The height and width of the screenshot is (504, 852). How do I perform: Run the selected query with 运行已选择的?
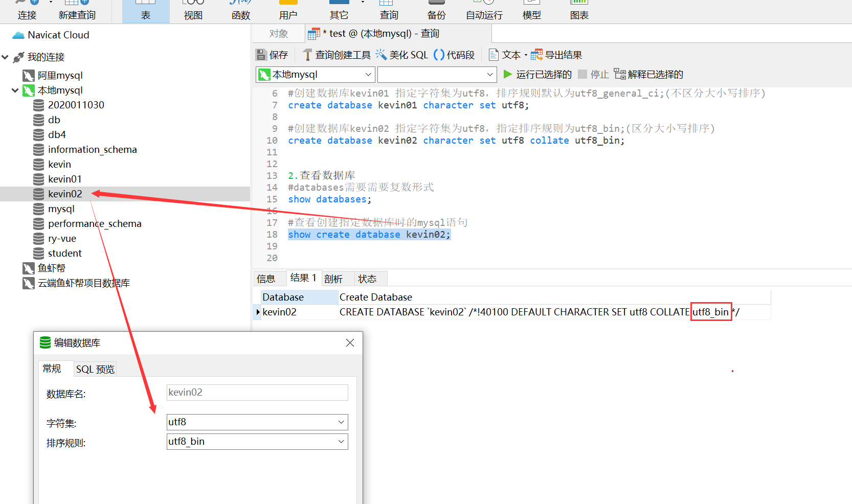point(537,75)
